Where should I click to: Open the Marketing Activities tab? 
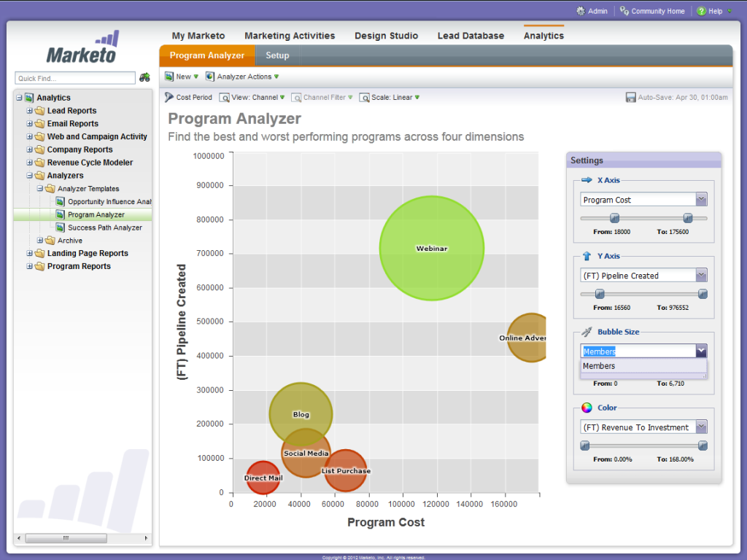pyautogui.click(x=290, y=36)
